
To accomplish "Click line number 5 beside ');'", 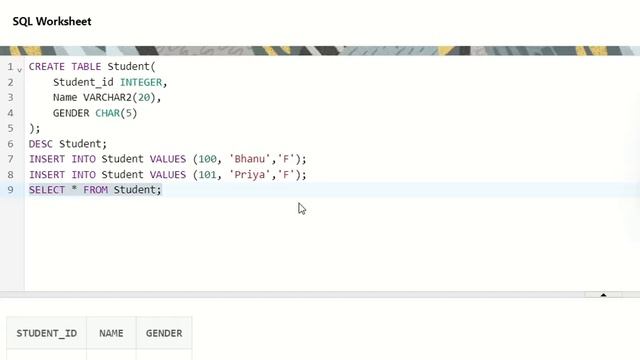I will 10,128.
